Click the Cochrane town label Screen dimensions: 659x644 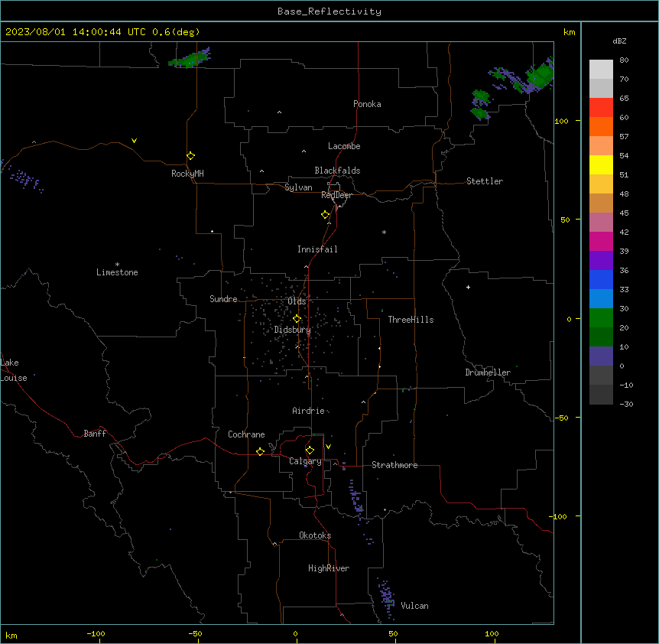pyautogui.click(x=246, y=434)
